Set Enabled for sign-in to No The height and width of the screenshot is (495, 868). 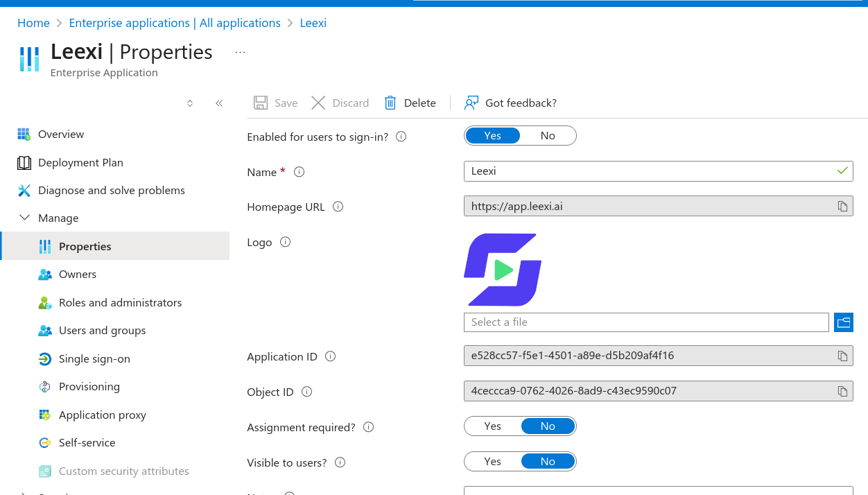tap(548, 136)
